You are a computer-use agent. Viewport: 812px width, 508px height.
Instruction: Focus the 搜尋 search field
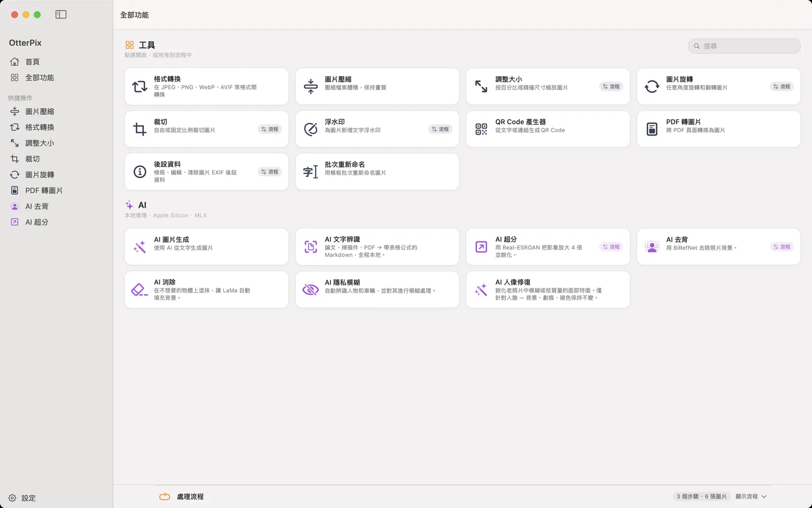744,46
